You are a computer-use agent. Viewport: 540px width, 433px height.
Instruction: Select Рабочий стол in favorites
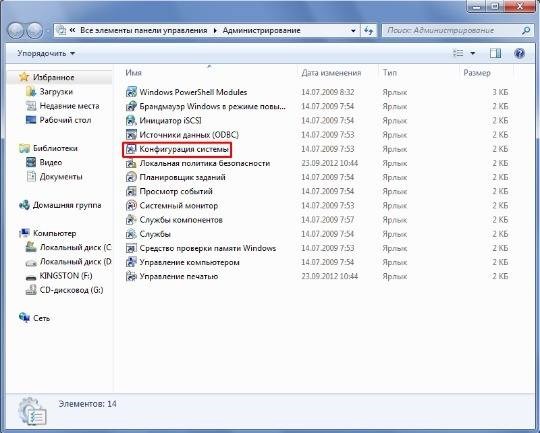tap(65, 120)
